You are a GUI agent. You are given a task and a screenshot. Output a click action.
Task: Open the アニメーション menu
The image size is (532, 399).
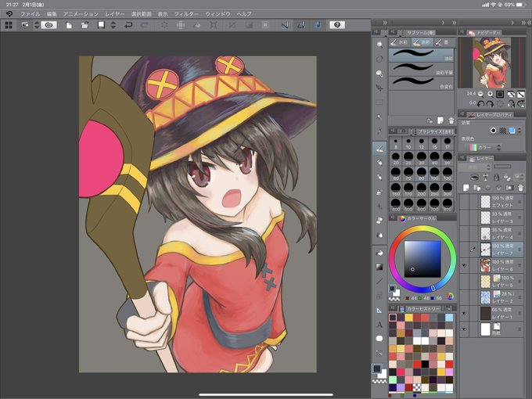point(81,14)
